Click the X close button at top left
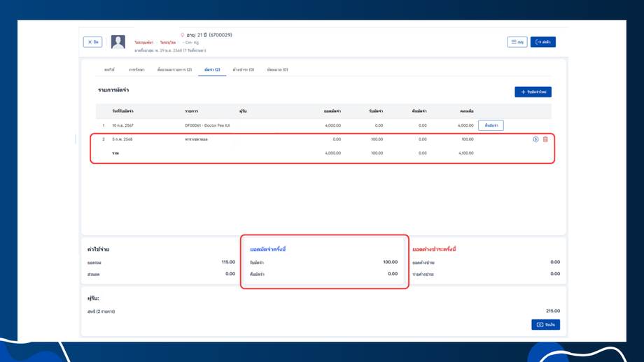The height and width of the screenshot is (362, 644). coord(93,42)
